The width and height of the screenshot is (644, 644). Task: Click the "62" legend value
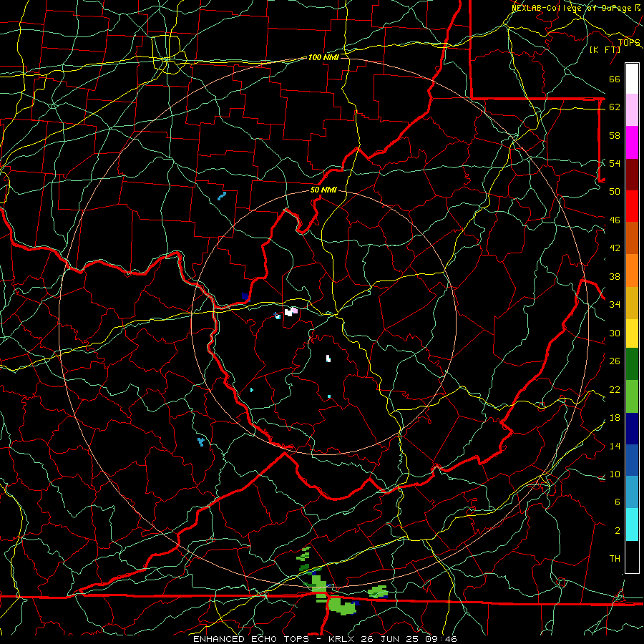(615, 107)
